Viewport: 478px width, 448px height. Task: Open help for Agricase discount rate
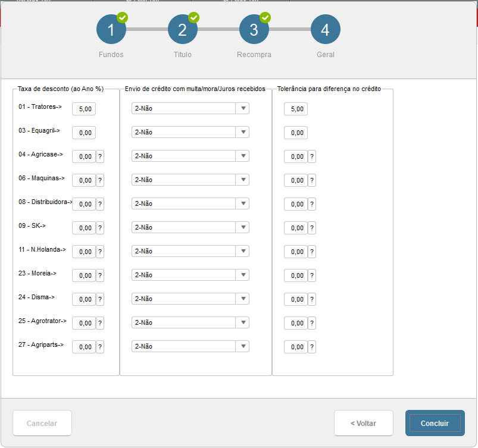click(x=100, y=156)
